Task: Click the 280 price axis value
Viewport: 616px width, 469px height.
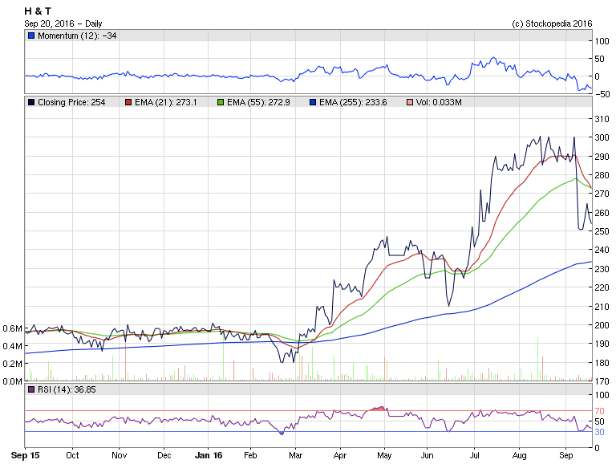Action: [x=601, y=175]
